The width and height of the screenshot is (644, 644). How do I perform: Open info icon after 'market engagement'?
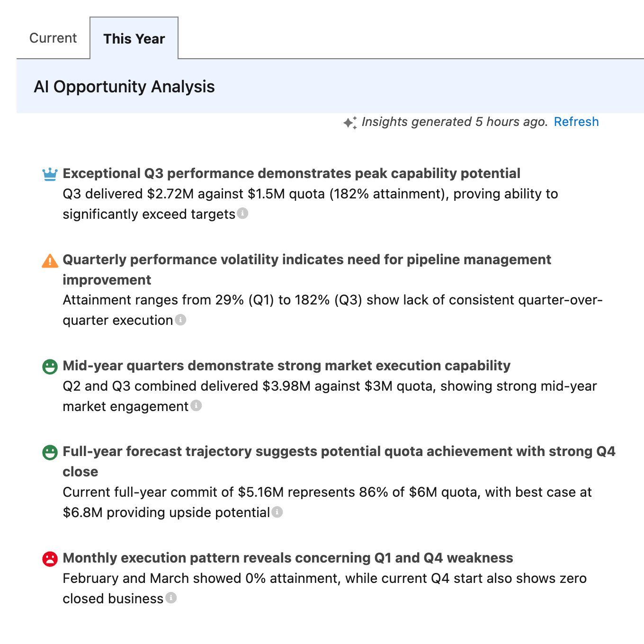196,406
